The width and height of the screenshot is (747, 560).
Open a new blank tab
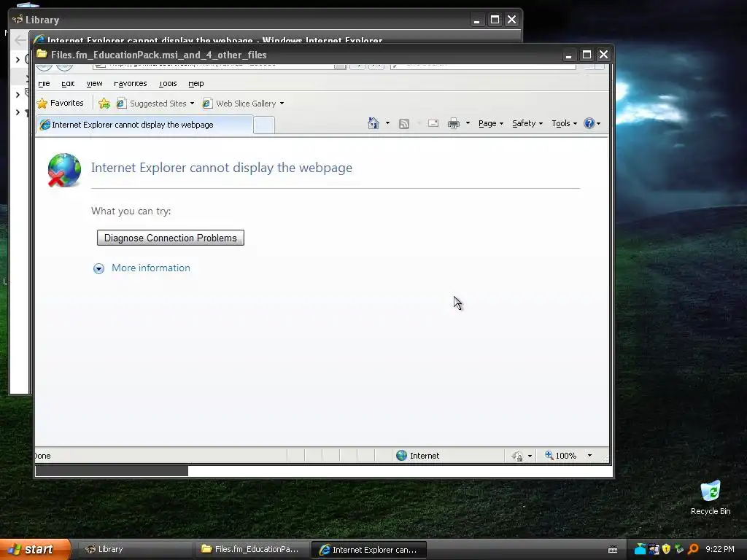[264, 125]
